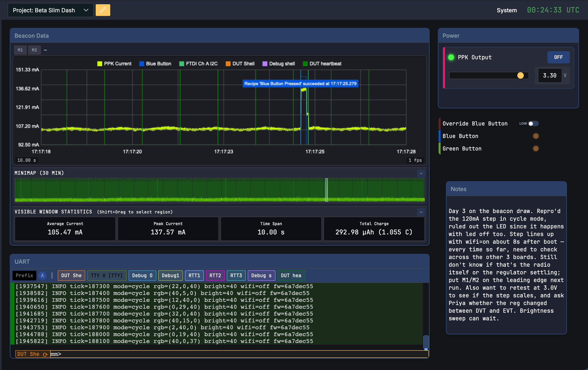This screenshot has width=588, height=370.
Task: Toggle FTDI Ch A I2C legend entry
Action: 198,64
